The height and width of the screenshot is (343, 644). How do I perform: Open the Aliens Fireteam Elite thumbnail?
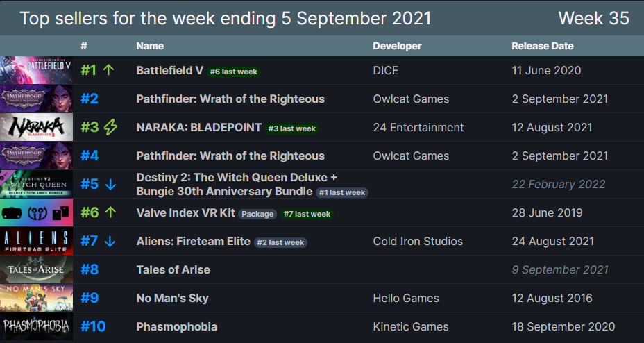(x=36, y=241)
